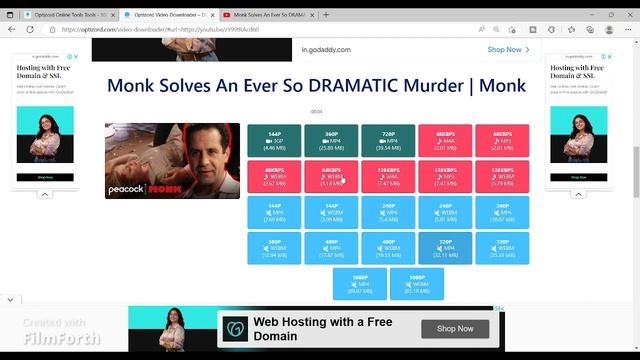Open the tab actions menu icon

point(10,15)
